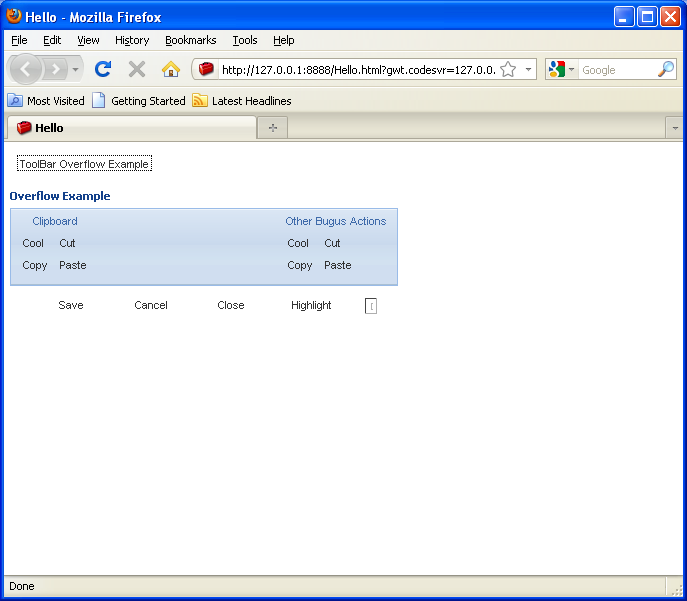Click Cool under Other Bugus Actions

pos(298,243)
